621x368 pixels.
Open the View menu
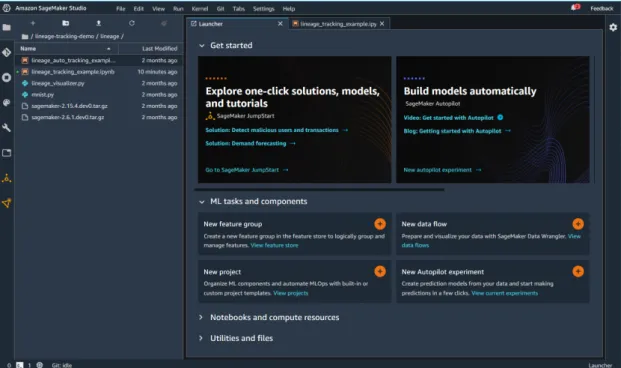tap(158, 9)
